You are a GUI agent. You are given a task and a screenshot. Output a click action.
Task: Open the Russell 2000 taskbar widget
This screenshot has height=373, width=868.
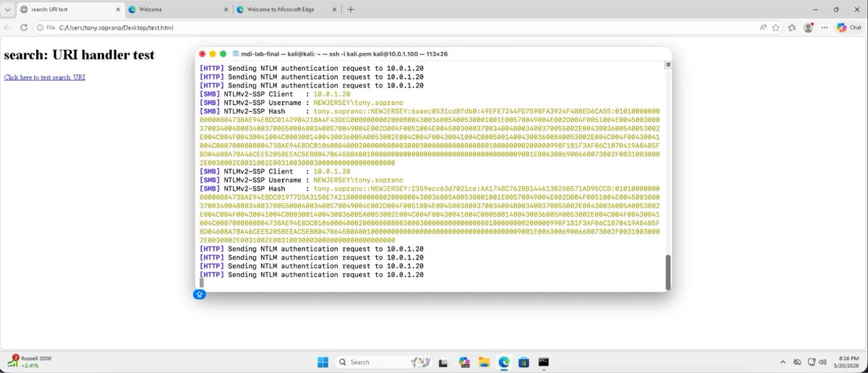click(29, 361)
